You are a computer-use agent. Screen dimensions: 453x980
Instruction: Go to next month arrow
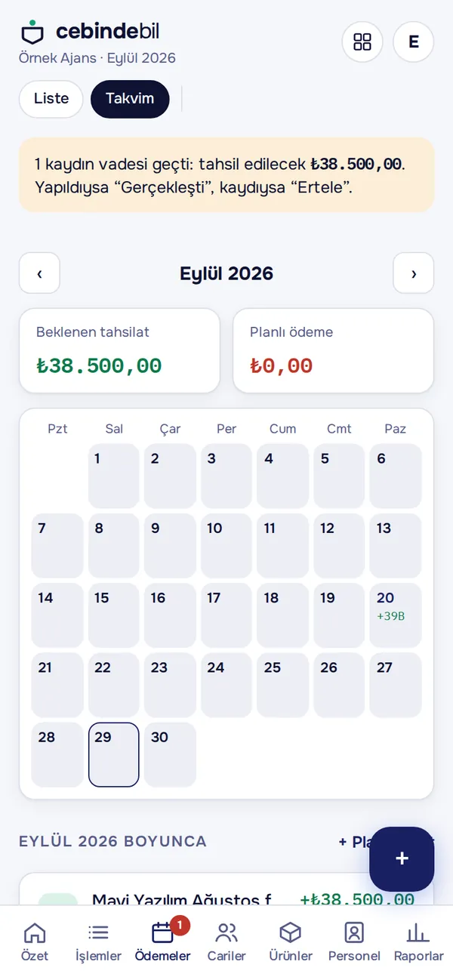[x=414, y=273]
